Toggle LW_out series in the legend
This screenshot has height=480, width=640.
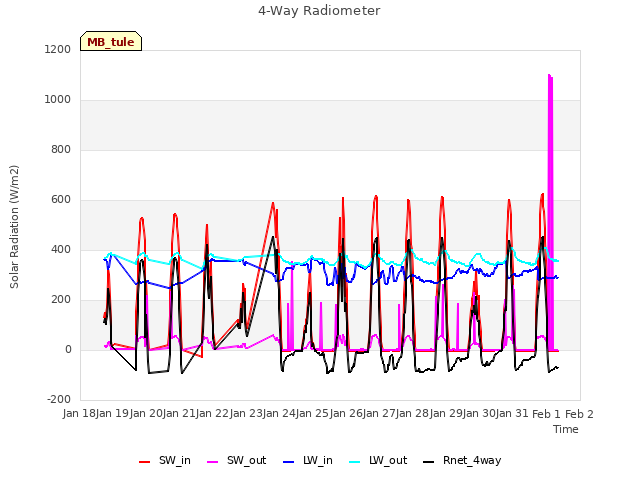pyautogui.click(x=378, y=460)
